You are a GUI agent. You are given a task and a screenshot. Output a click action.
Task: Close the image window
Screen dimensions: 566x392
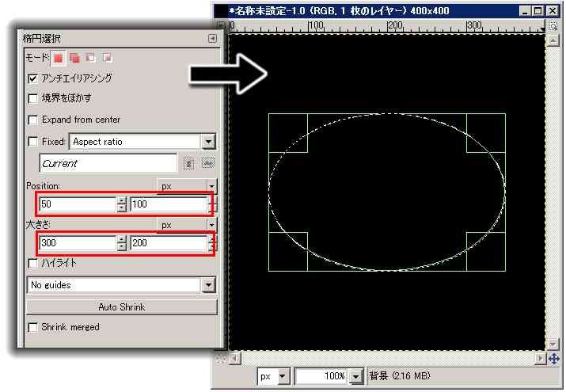553,11
